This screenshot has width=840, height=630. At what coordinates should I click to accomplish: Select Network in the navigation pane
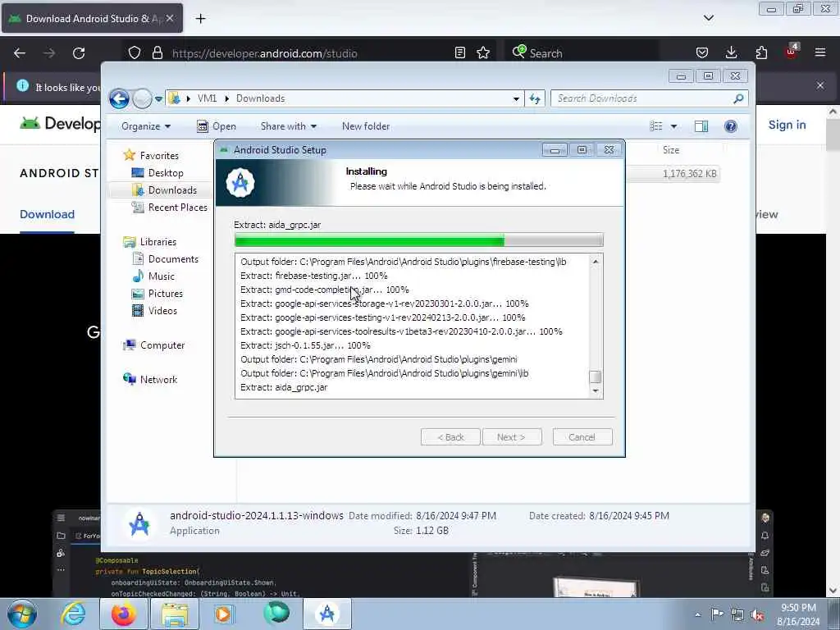[158, 379]
